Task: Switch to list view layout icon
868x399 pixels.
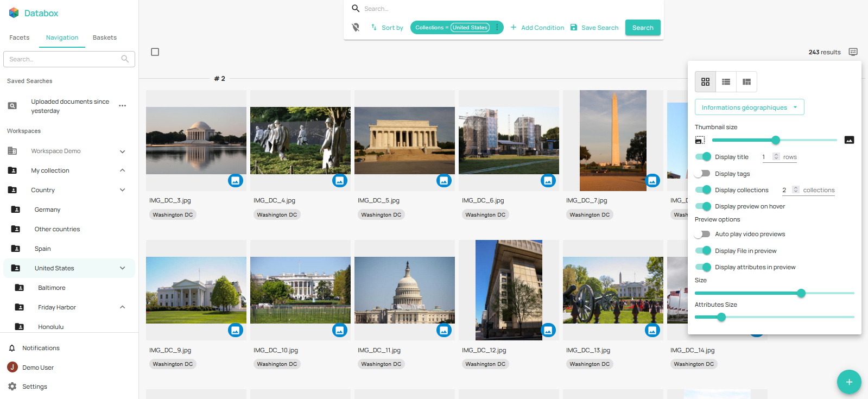Action: tap(726, 82)
